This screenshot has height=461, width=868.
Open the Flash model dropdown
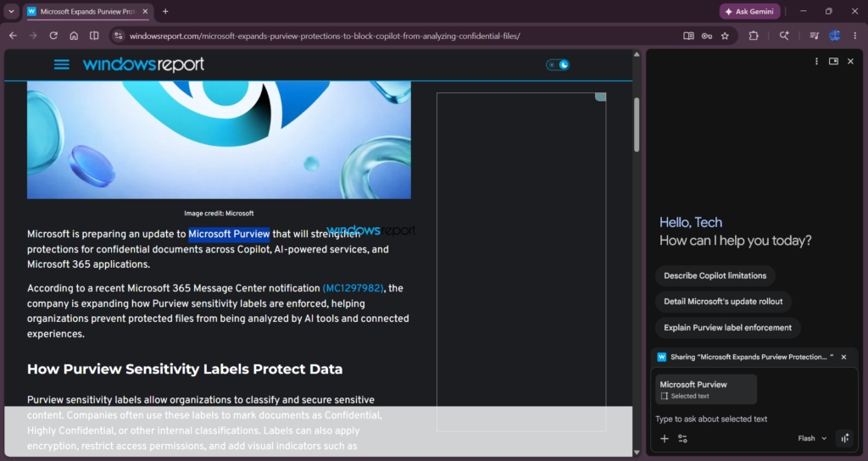click(x=812, y=438)
